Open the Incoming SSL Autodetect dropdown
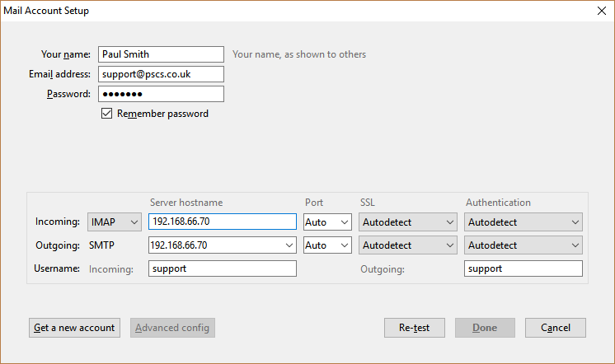 pyautogui.click(x=408, y=222)
